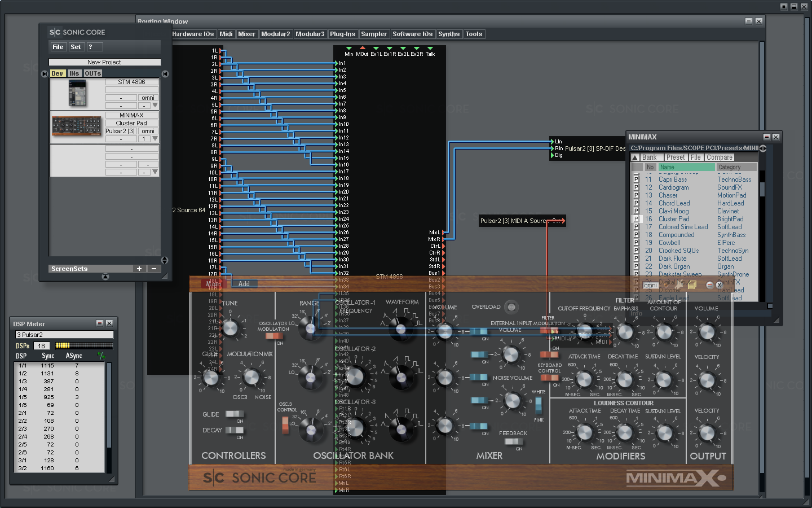812x508 pixels.
Task: Open the Sampler menu
Action: click(374, 34)
